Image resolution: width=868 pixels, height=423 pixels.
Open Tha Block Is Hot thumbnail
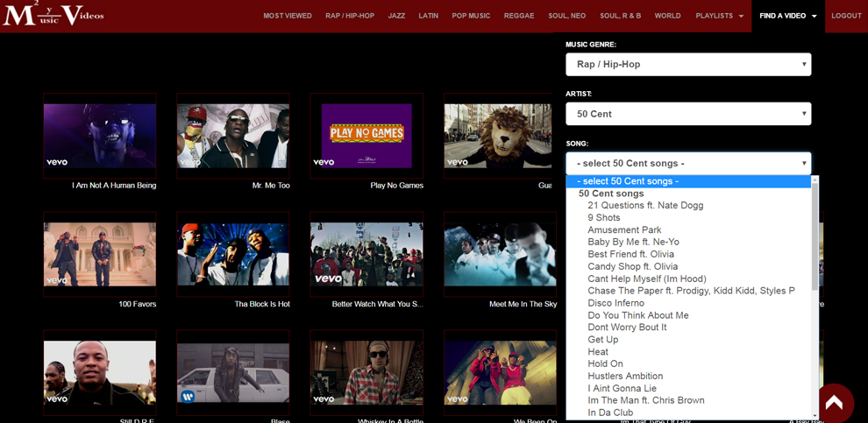(233, 254)
